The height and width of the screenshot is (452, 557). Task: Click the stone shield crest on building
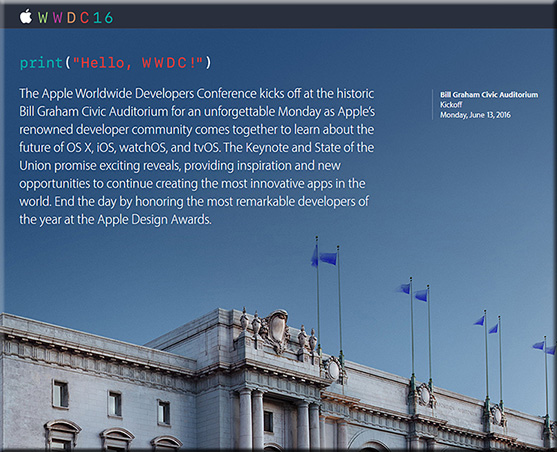click(276, 329)
